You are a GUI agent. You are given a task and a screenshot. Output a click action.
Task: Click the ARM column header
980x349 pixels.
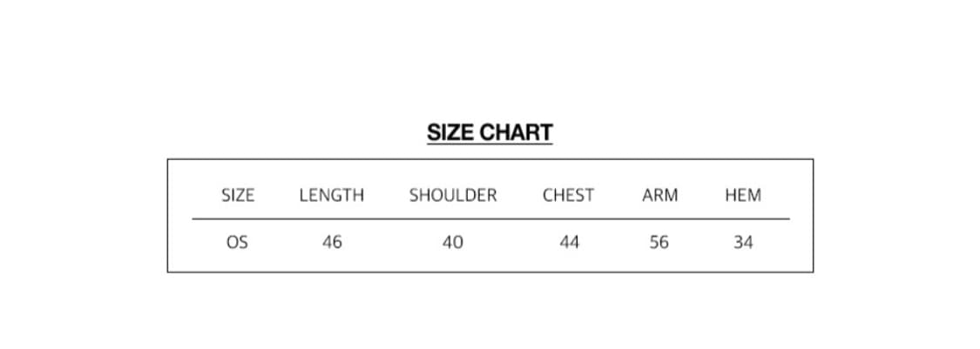[659, 196]
